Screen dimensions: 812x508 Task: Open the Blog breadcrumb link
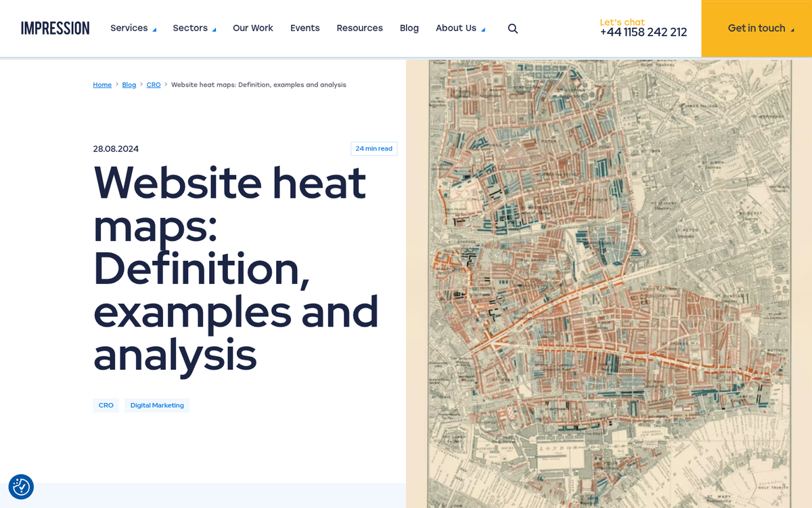[x=129, y=85]
